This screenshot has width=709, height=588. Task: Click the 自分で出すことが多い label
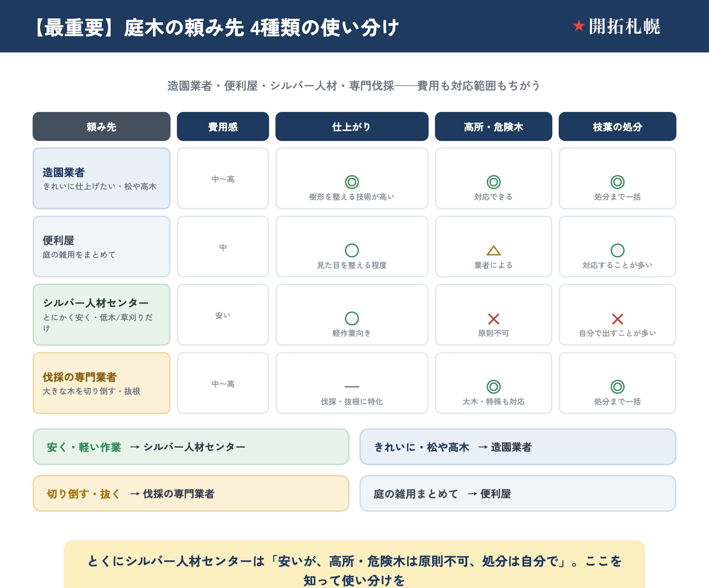click(617, 333)
